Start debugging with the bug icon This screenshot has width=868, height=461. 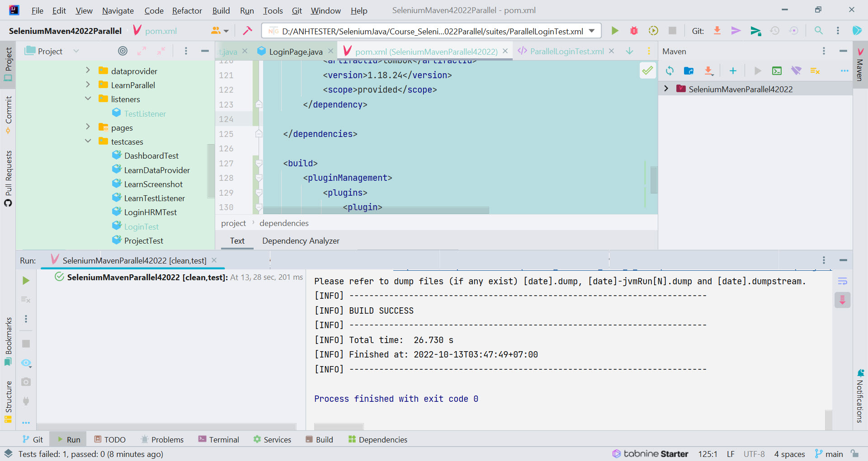[634, 31]
